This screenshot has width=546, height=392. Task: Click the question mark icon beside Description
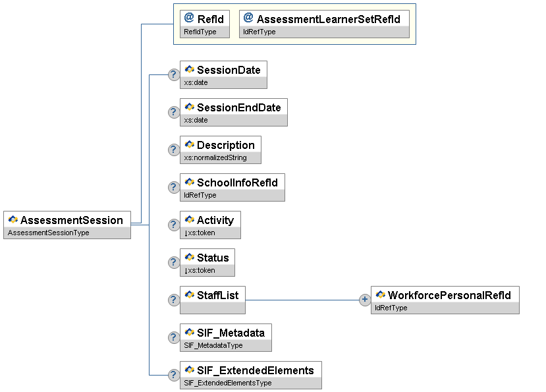(x=174, y=150)
